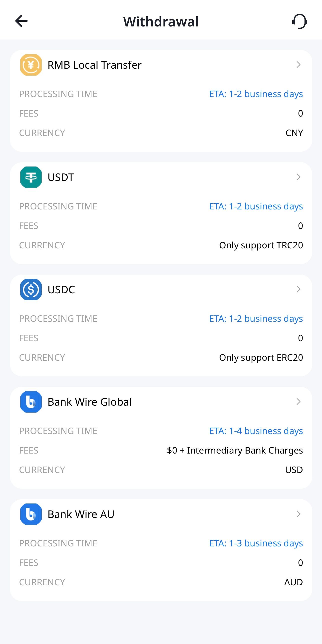This screenshot has width=322, height=644.
Task: Open customer support headset icon
Action: point(300,21)
